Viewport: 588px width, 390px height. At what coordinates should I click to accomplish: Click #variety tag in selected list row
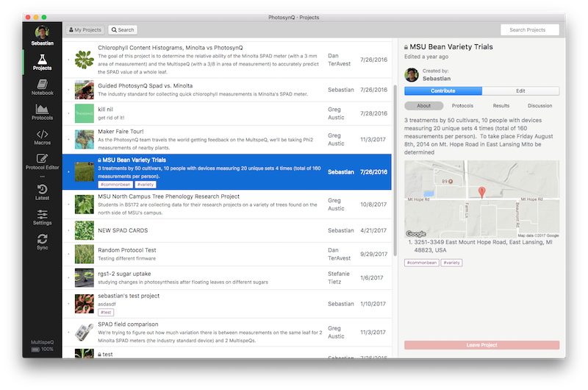click(145, 184)
